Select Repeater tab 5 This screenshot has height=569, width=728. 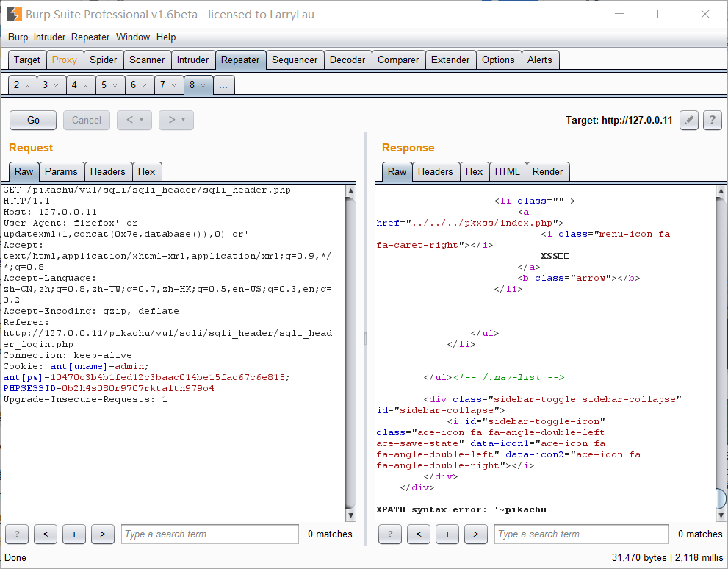[x=110, y=85]
